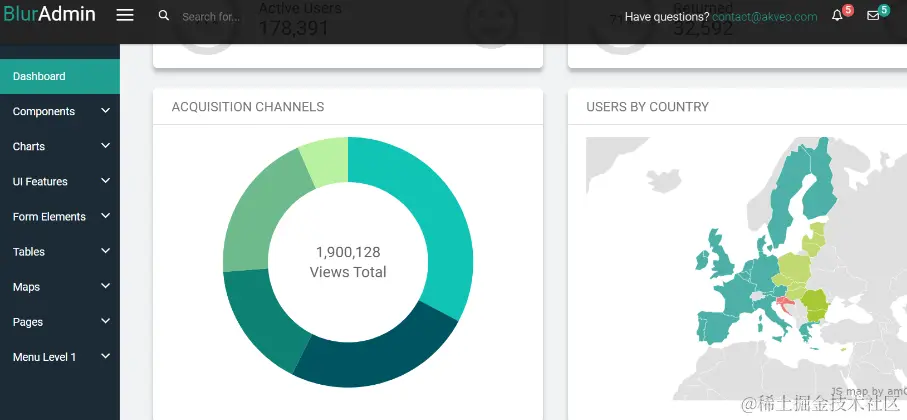Screen dimensions: 907x420
Task: Open the Menu Level 1 item
Action: [x=60, y=357]
